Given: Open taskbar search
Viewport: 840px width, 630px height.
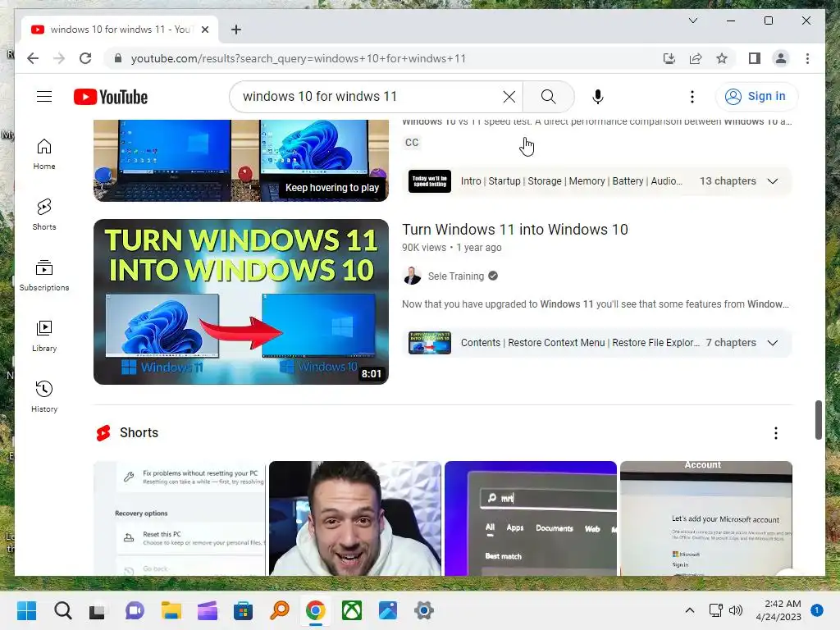Looking at the screenshot, I should click(62, 610).
